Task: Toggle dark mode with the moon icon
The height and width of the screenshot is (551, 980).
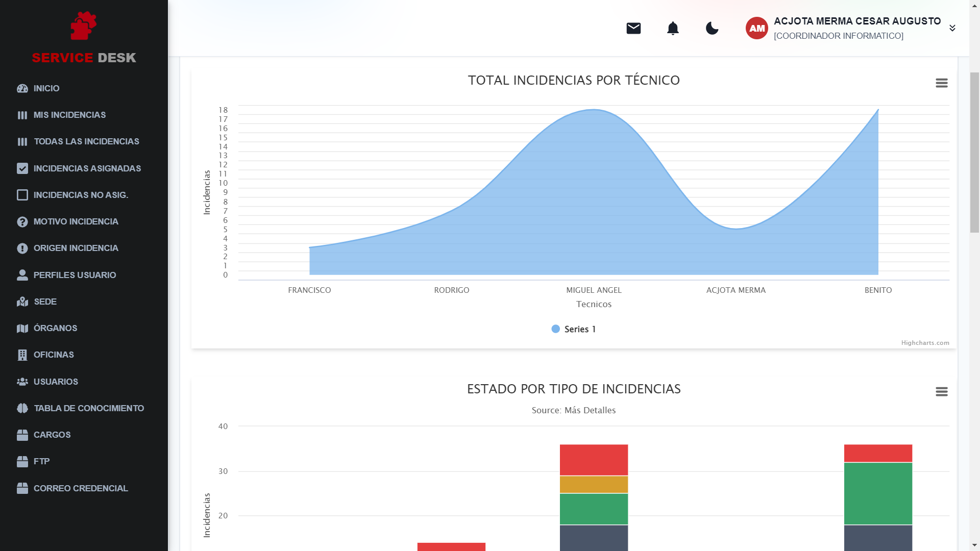Action: [x=712, y=29]
